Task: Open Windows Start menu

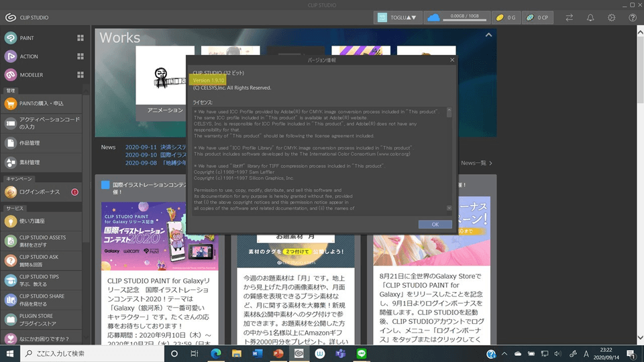Action: 10,353
